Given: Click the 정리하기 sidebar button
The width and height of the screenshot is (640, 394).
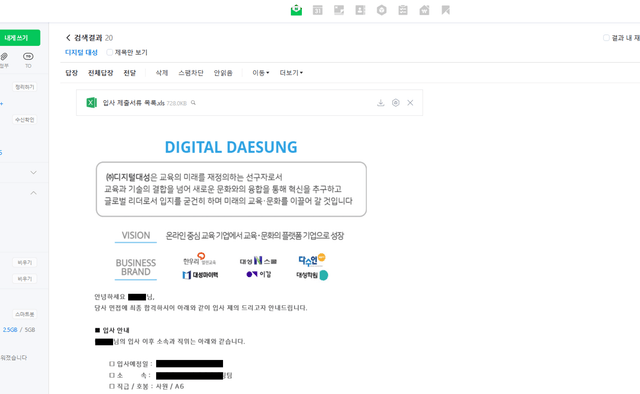Looking at the screenshot, I should (x=24, y=87).
